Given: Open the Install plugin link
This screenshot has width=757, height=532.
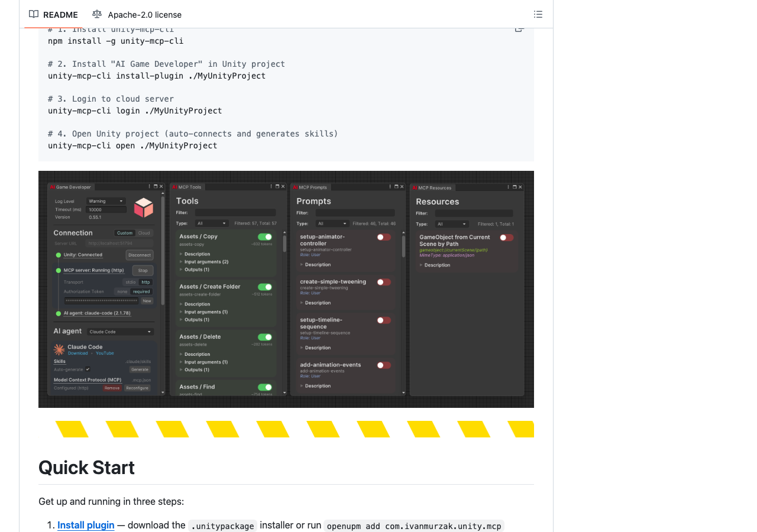Looking at the screenshot, I should [x=86, y=525].
